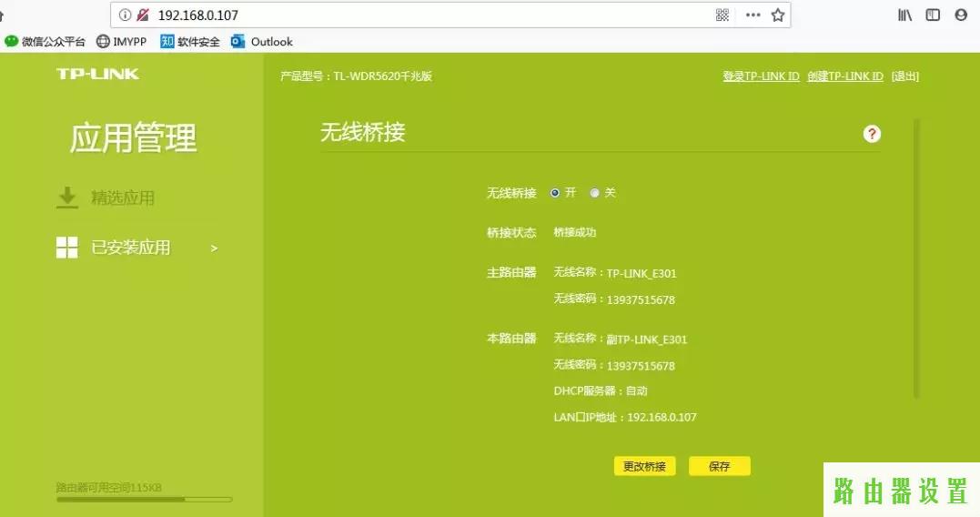Select the 开 radio for 无线桥接

pos(555,193)
